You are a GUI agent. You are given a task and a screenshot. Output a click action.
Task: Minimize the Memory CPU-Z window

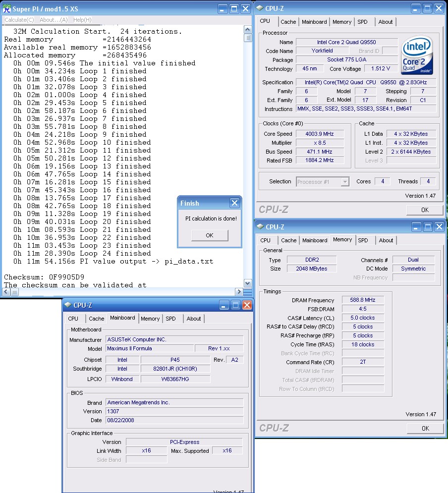416,226
